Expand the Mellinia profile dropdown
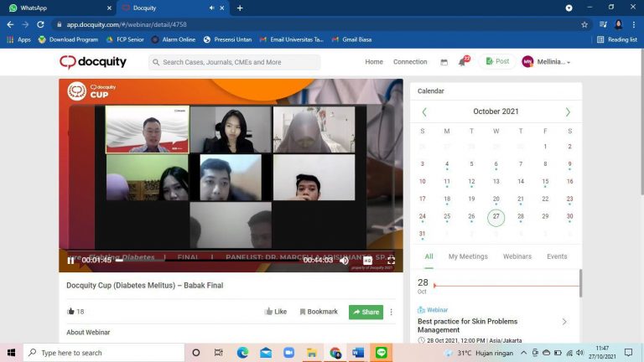Screen dimensions: 644x362 point(546,62)
